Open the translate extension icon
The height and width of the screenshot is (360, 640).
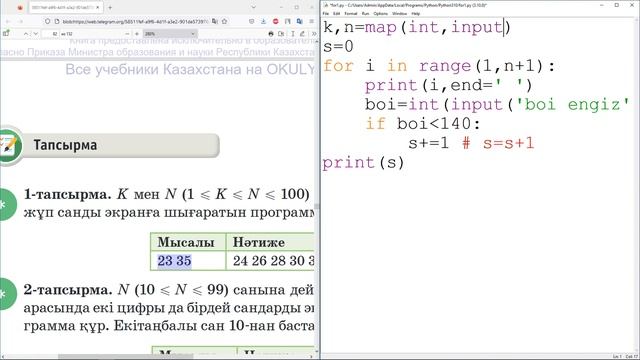[300, 21]
